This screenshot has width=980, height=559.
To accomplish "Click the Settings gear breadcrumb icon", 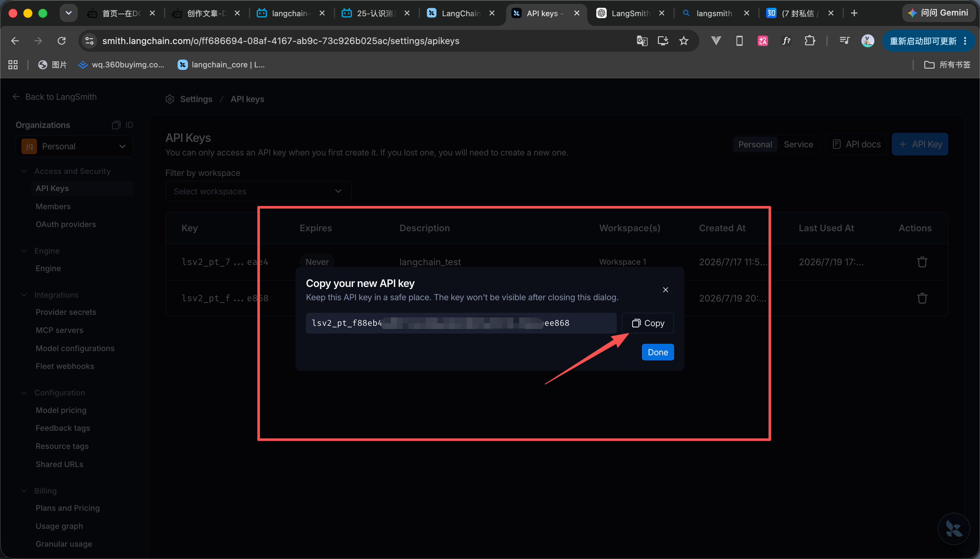I will click(170, 99).
